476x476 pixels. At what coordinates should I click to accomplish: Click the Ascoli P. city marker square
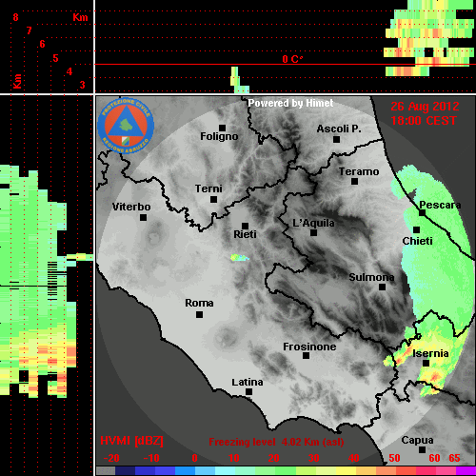point(337,139)
